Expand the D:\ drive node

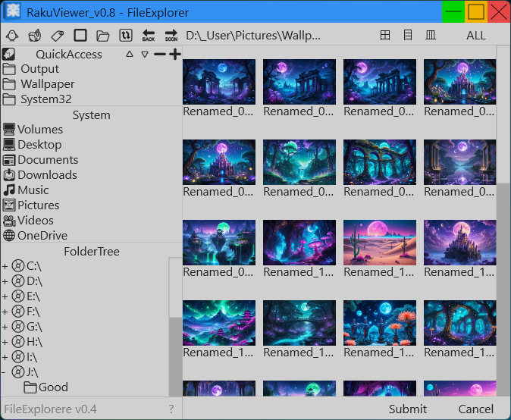tap(5, 281)
